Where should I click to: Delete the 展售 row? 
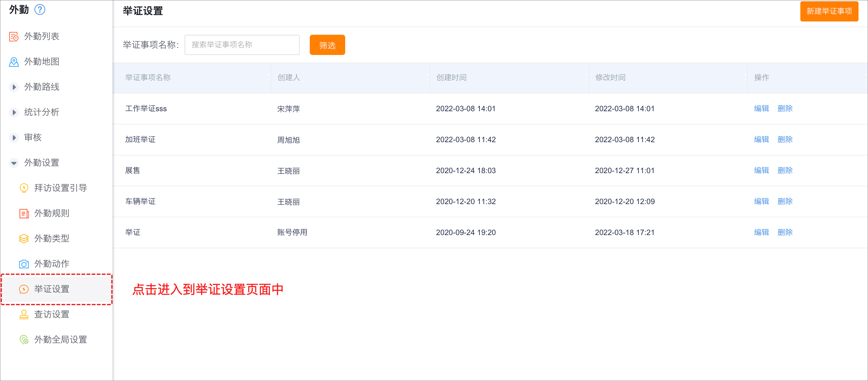pos(785,171)
